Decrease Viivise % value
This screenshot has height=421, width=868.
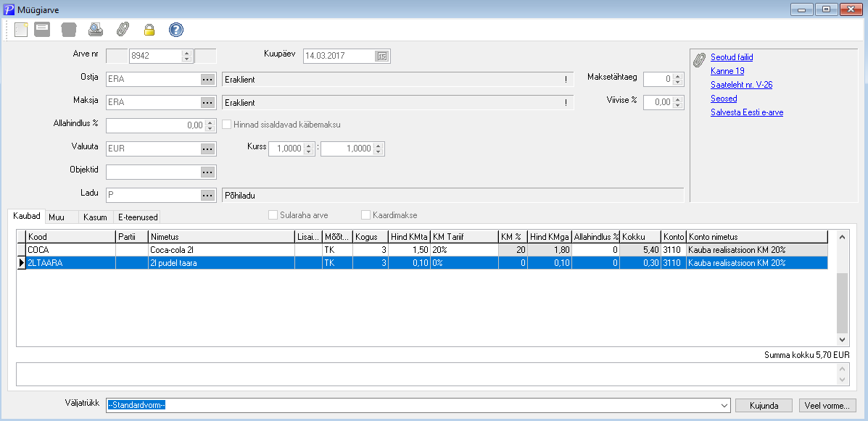click(679, 106)
